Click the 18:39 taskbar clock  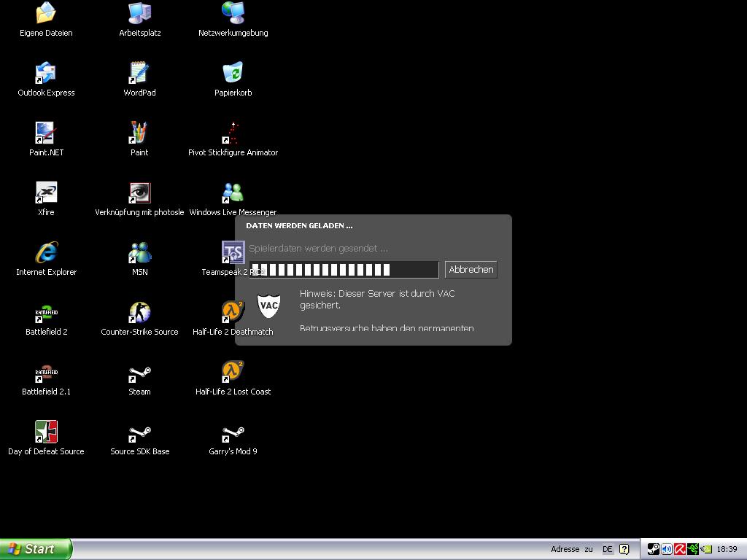tap(727, 549)
